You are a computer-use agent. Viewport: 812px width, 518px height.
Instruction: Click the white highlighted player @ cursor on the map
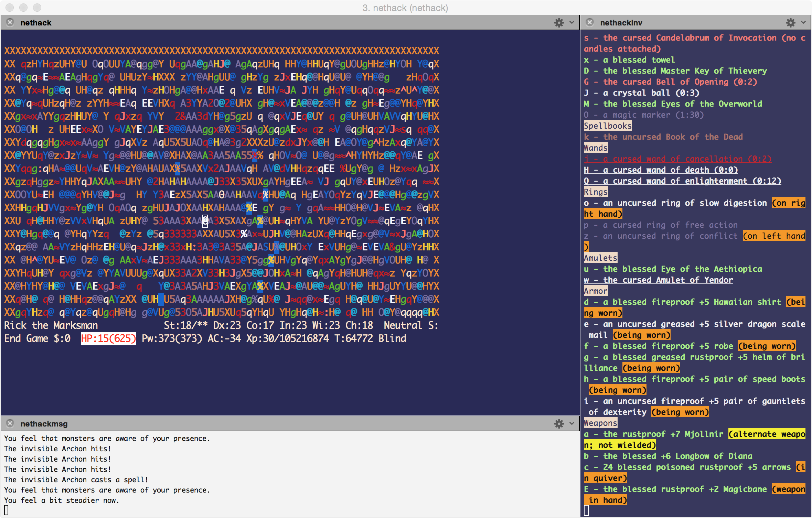click(x=205, y=221)
